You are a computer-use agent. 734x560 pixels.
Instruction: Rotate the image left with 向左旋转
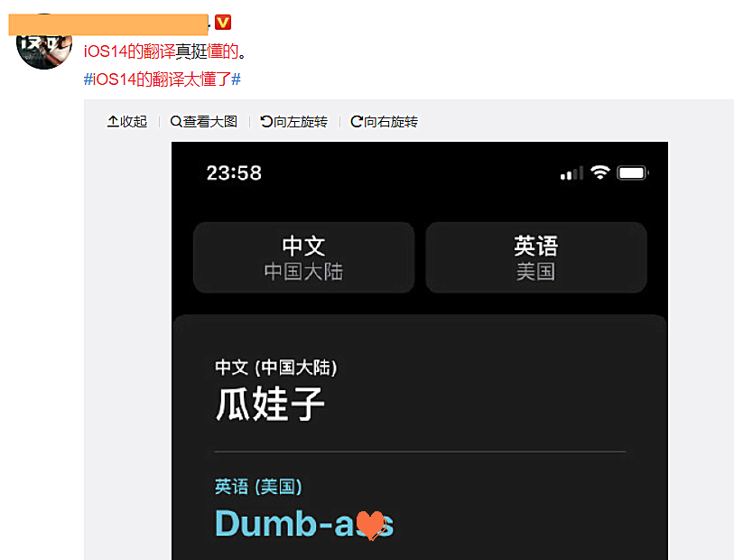[x=294, y=122]
